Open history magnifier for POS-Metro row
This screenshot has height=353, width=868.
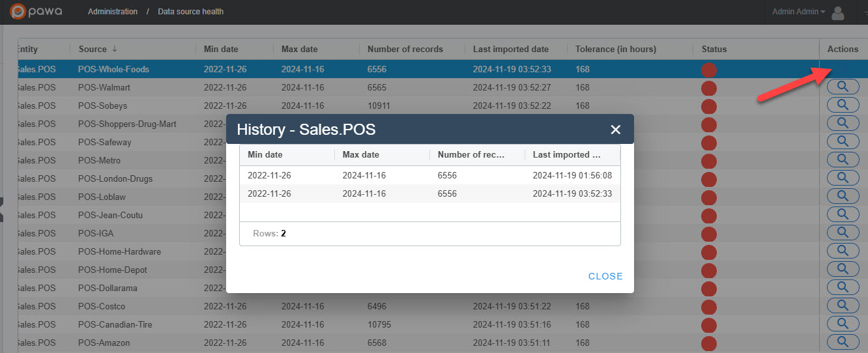pos(843,160)
